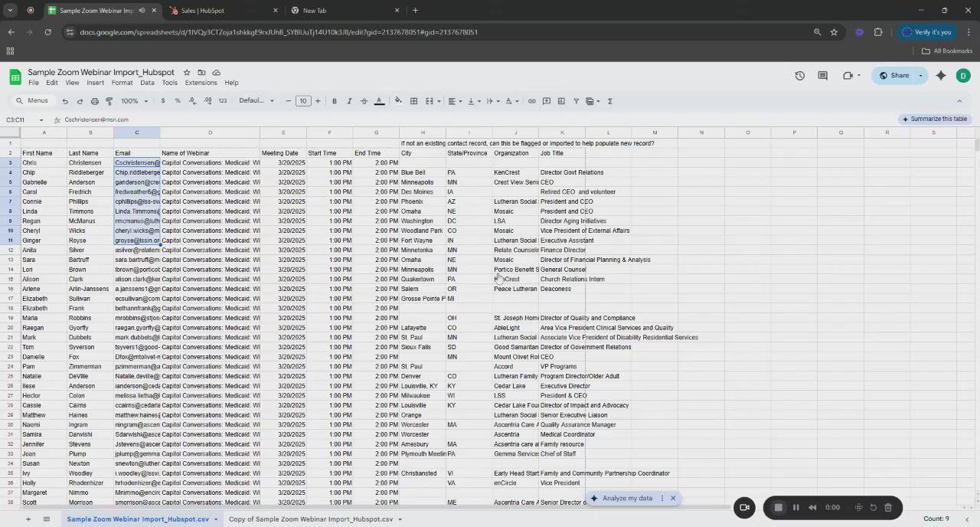The height and width of the screenshot is (527, 980).
Task: Expand the merge cells options arrow
Action: [439, 101]
